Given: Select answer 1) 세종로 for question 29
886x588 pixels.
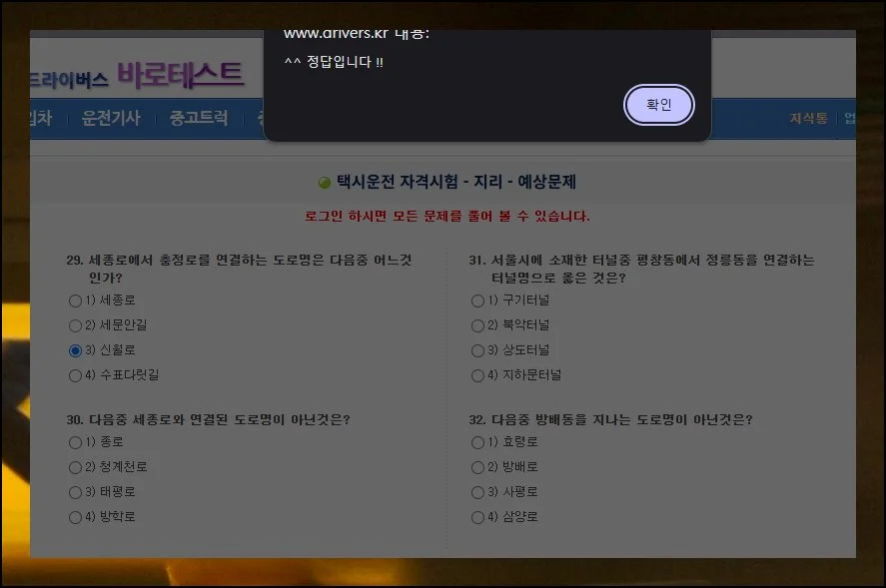Looking at the screenshot, I should [75, 299].
